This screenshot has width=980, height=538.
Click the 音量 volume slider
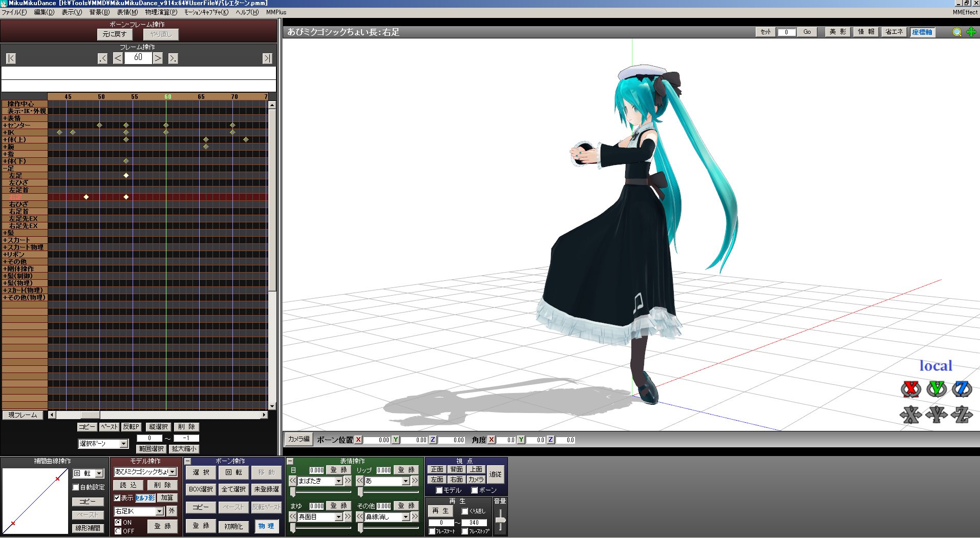(x=500, y=520)
